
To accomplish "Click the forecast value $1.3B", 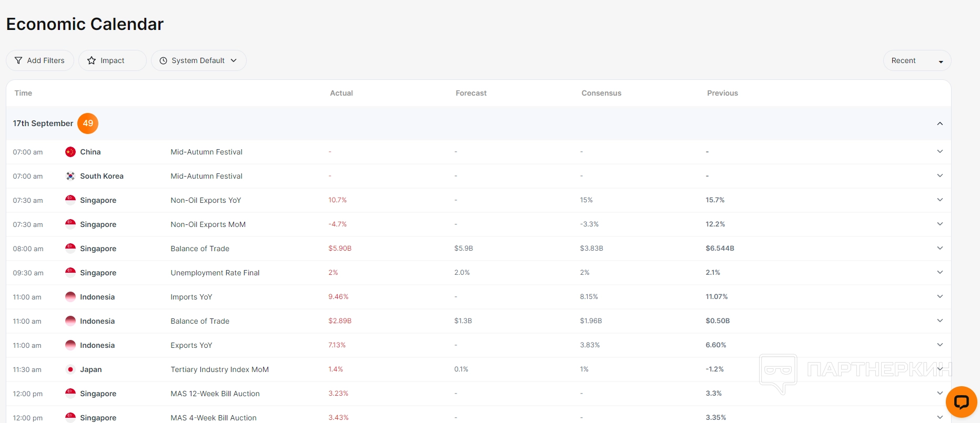I will 463,321.
